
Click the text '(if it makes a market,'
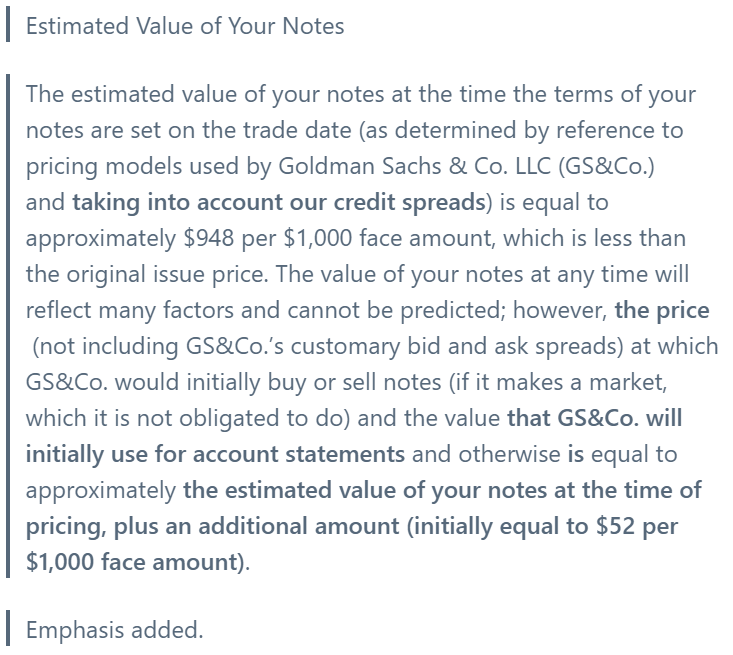coord(558,382)
